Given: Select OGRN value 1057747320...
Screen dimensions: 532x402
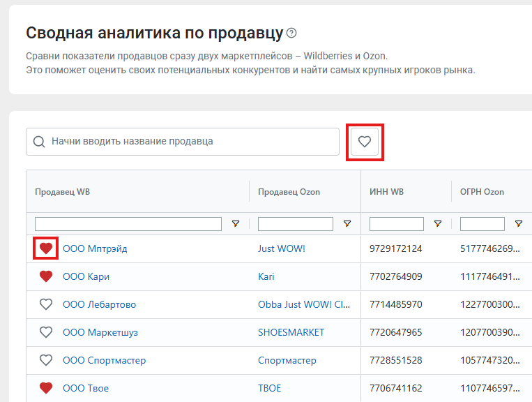Looking at the screenshot, I should (490, 360).
